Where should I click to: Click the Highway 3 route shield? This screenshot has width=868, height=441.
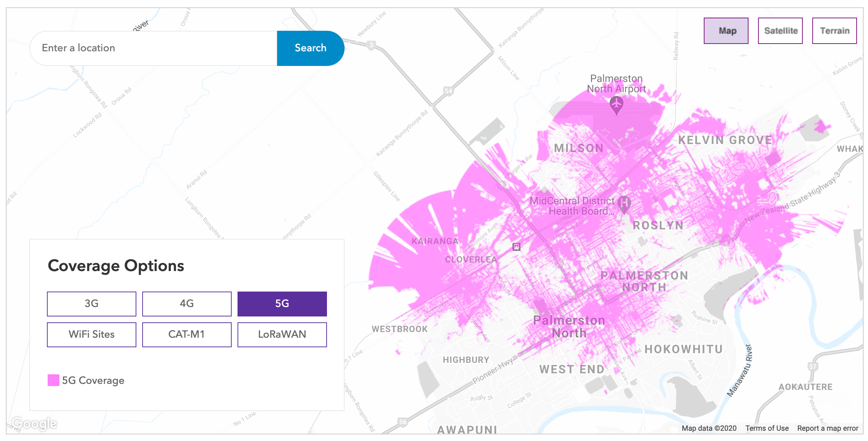(x=371, y=45)
